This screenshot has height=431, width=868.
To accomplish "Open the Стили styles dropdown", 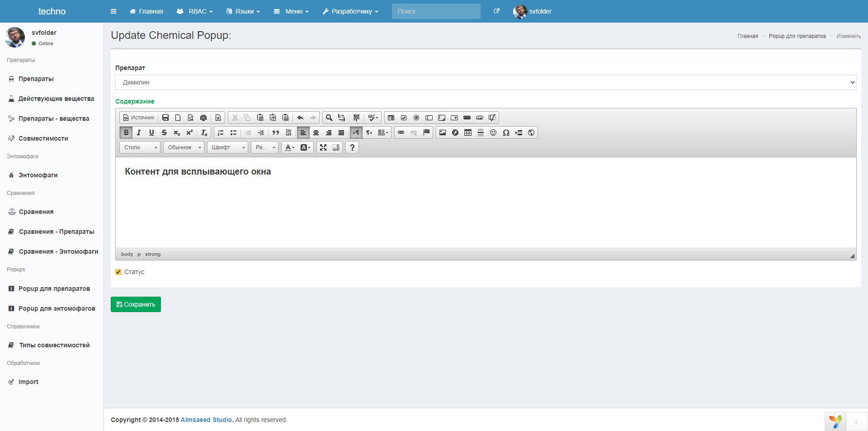I will click(x=140, y=147).
